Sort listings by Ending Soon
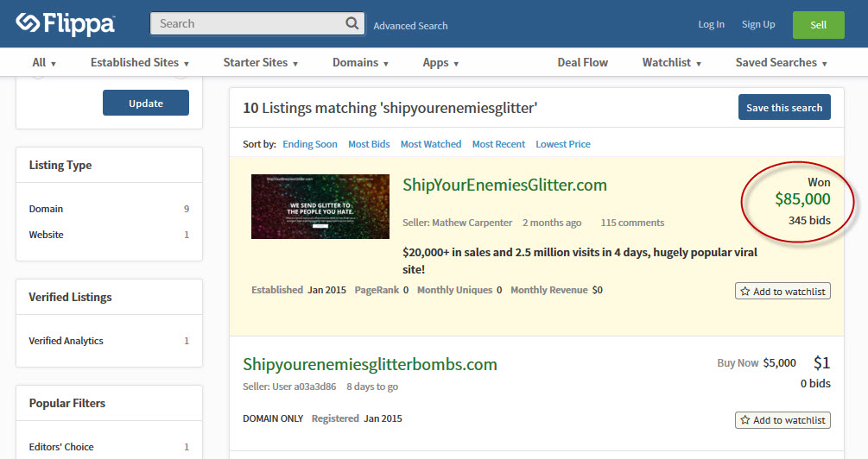Image resolution: width=868 pixels, height=459 pixels. point(309,144)
